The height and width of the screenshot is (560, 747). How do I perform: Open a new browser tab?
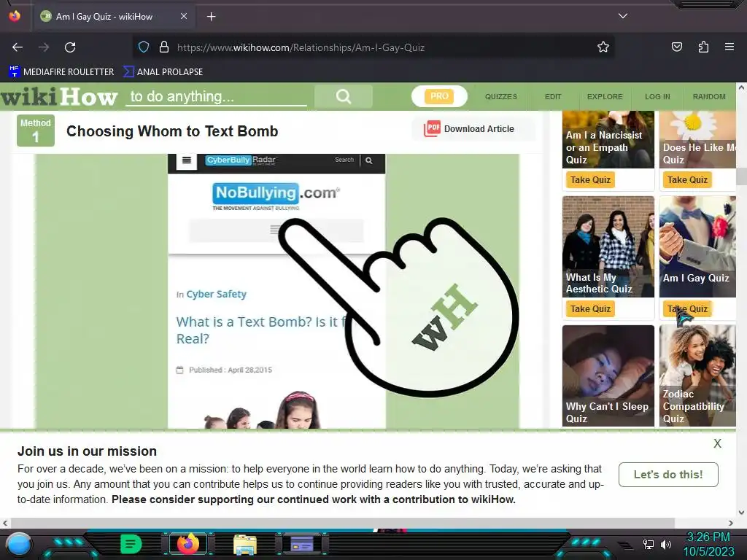tap(211, 17)
